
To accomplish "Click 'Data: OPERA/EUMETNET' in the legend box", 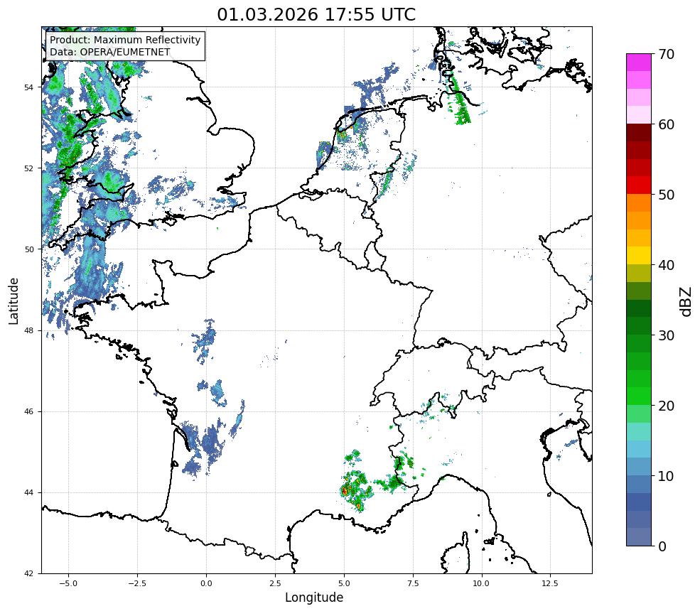I will point(110,52).
